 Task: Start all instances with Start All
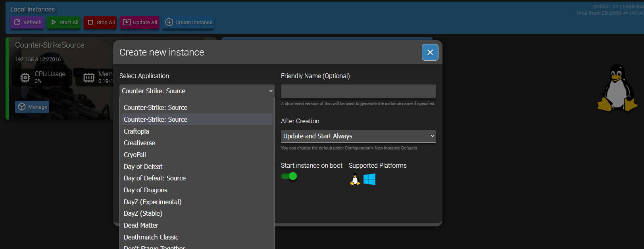(64, 23)
